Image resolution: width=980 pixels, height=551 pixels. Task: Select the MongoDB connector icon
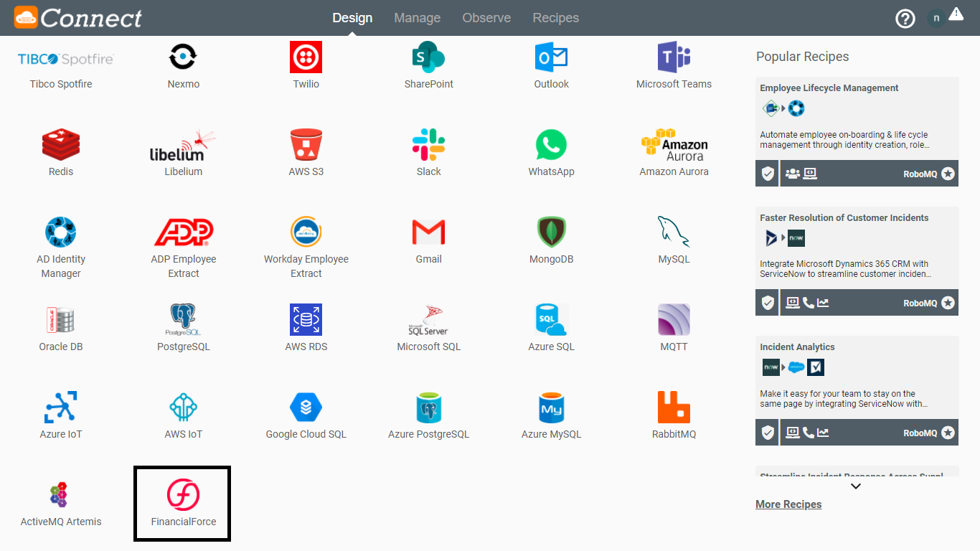click(551, 232)
